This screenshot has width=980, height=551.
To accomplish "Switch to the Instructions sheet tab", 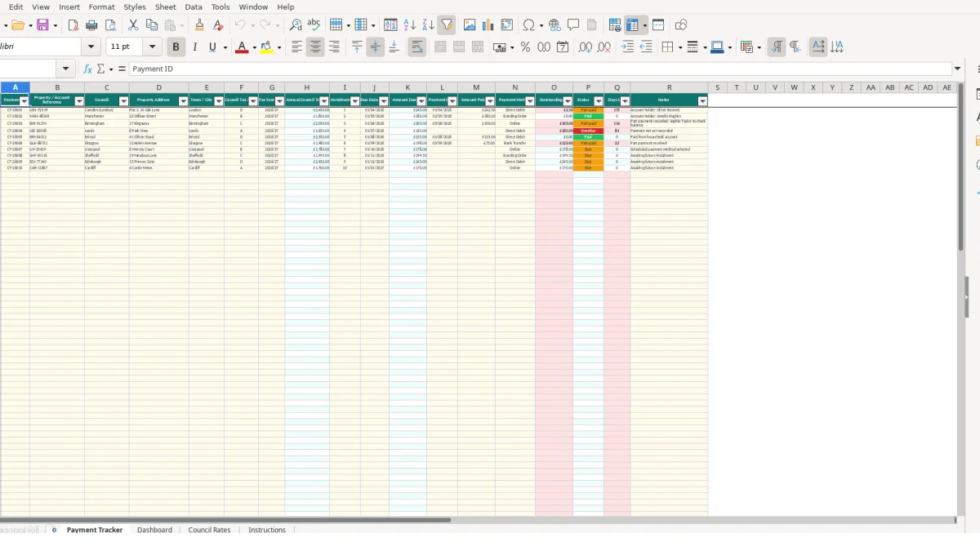I will pyautogui.click(x=267, y=530).
